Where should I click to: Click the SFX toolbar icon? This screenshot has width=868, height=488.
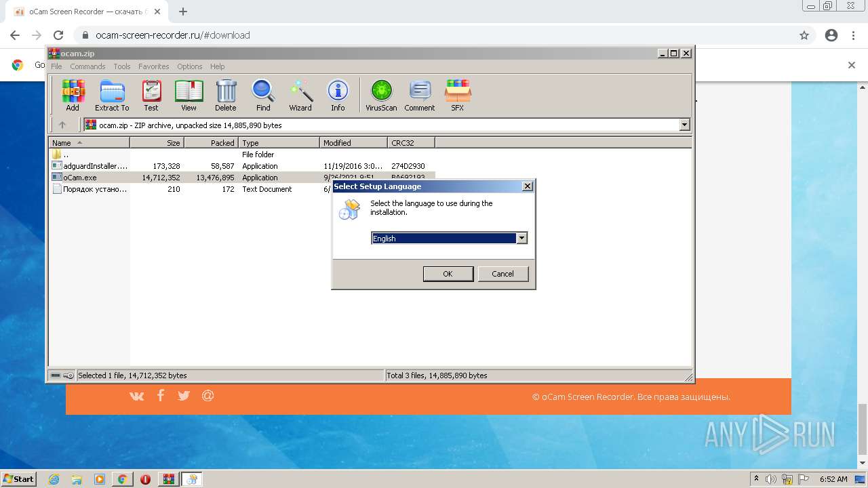458,96
